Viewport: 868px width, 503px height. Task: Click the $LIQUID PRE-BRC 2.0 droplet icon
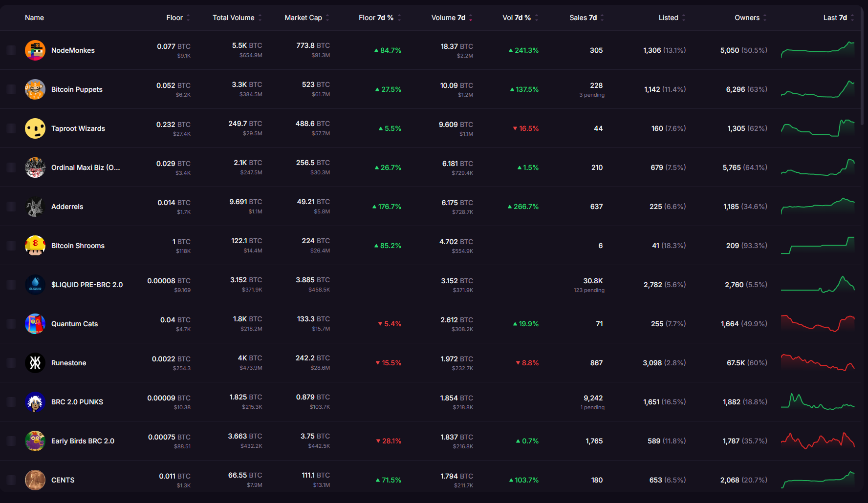coord(35,285)
